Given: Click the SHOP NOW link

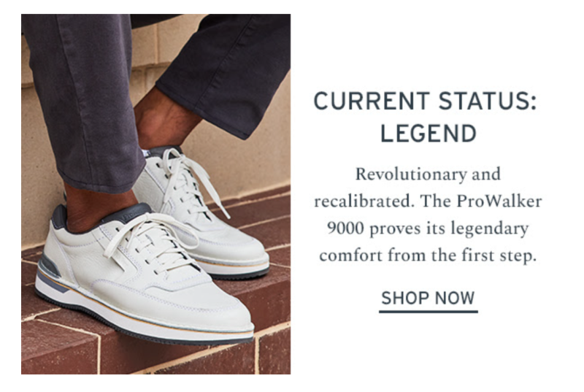Looking at the screenshot, I should [x=428, y=298].
